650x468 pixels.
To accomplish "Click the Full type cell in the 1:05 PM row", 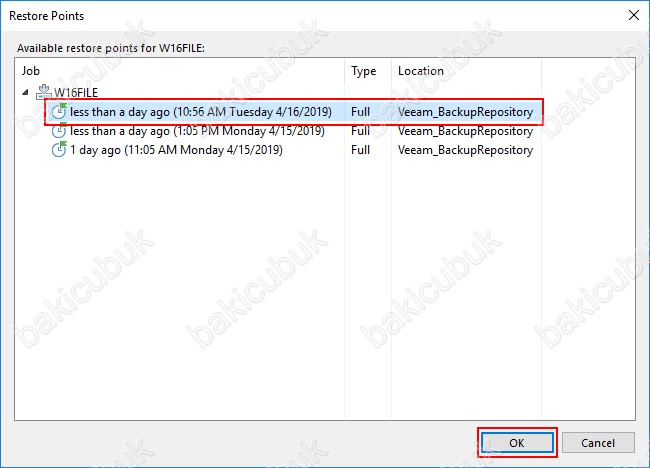I will 361,131.
